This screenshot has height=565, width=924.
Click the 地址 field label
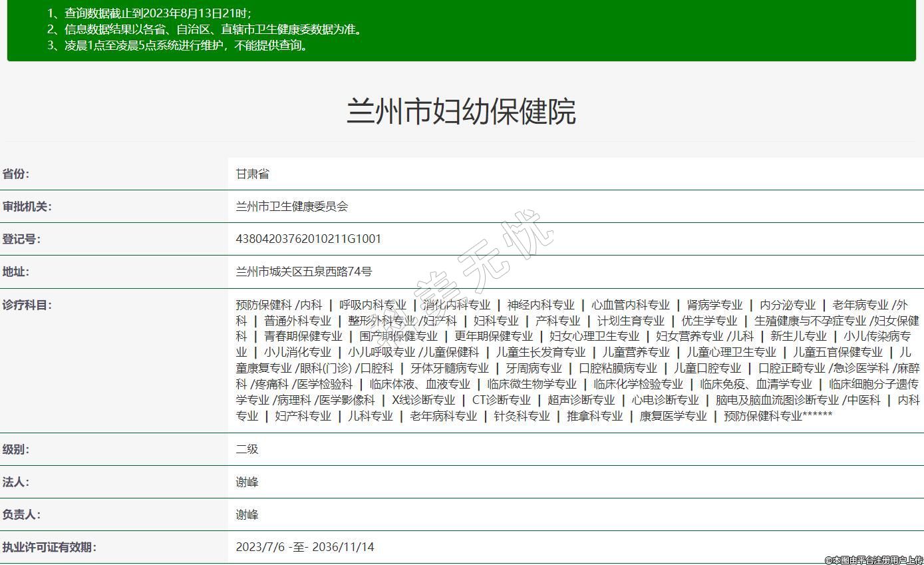click(16, 272)
